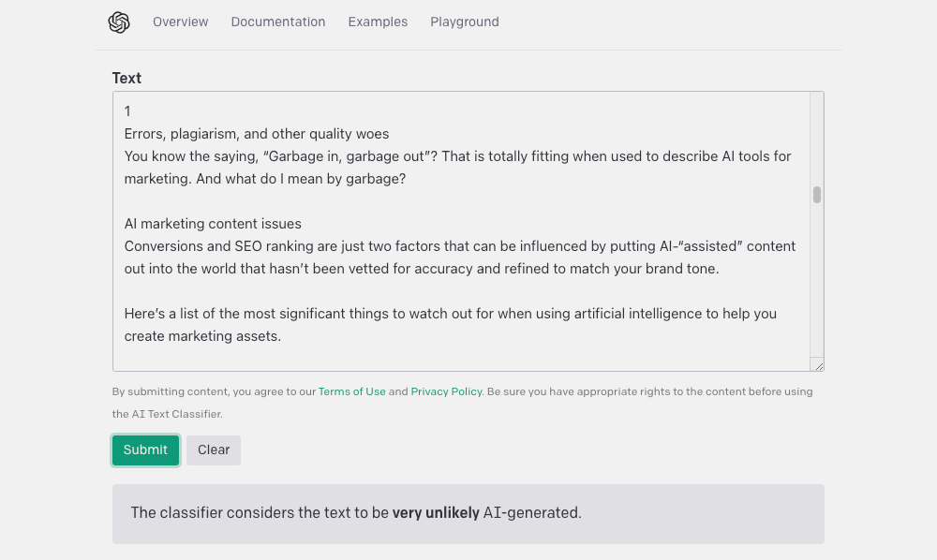
Task: View the Privacy Policy
Action: [446, 391]
